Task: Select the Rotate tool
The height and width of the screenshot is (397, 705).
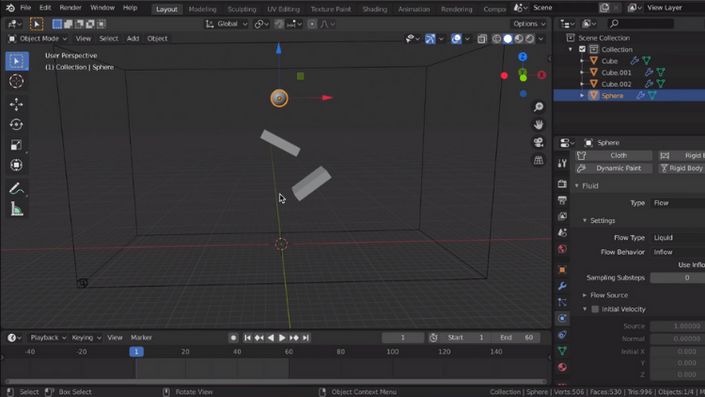Action: click(17, 125)
